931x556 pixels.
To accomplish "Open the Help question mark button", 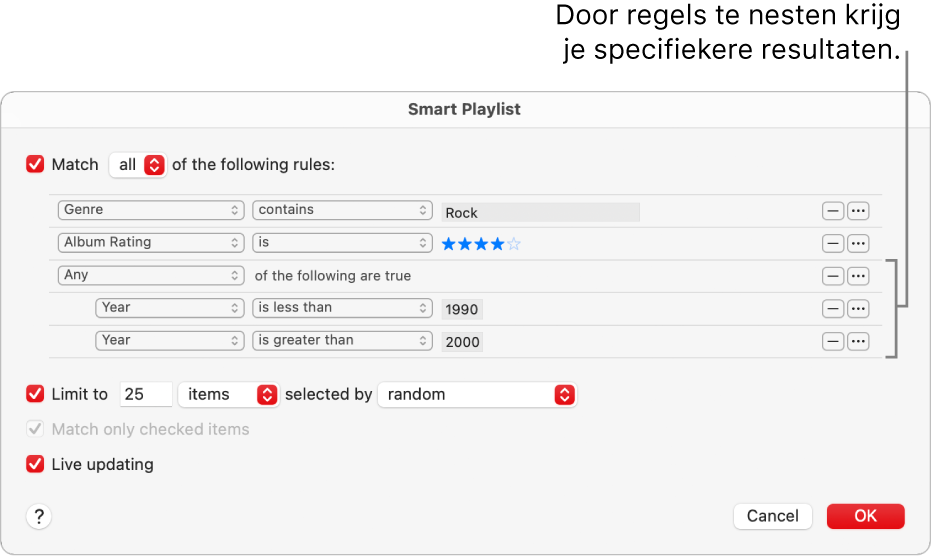I will (39, 516).
